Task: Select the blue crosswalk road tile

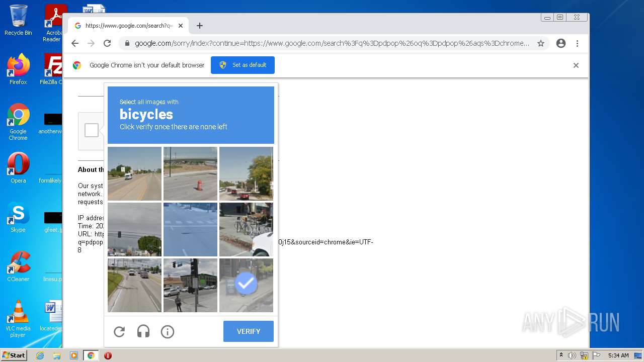Action: coord(190,229)
